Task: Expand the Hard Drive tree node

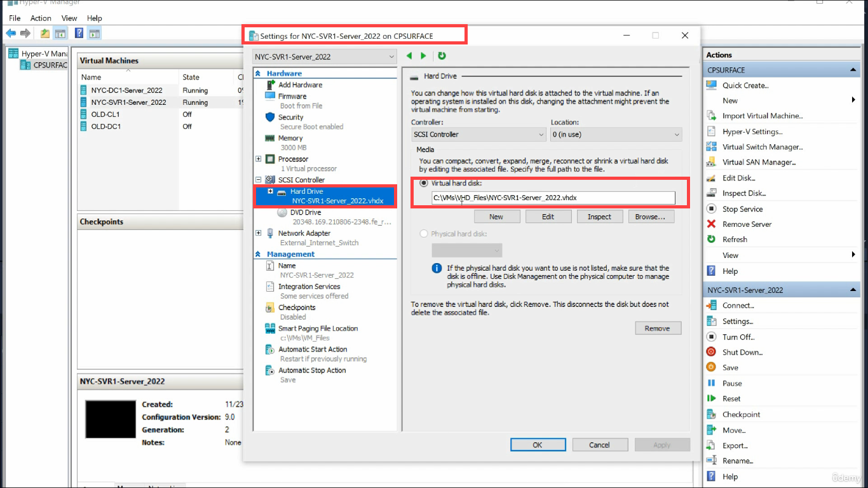Action: click(271, 191)
